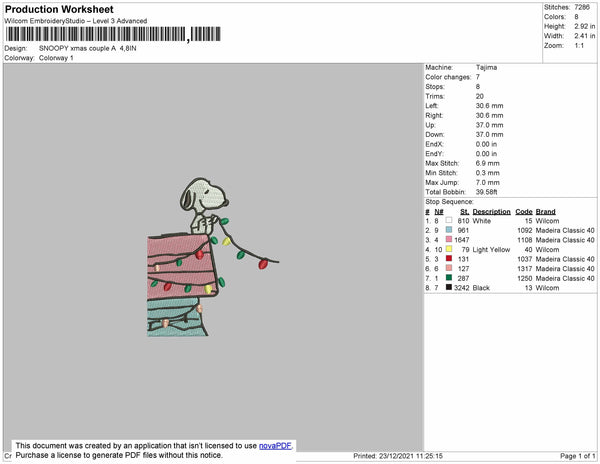Click the Machine value 'Tajima'

[x=486, y=67]
